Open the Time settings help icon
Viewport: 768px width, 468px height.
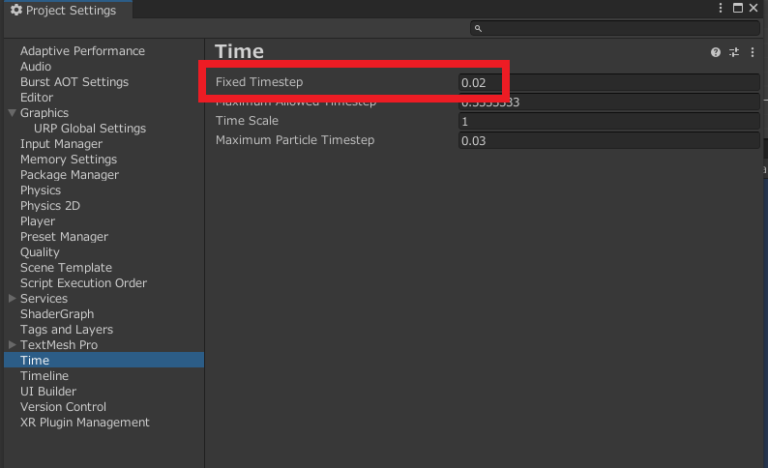(716, 52)
